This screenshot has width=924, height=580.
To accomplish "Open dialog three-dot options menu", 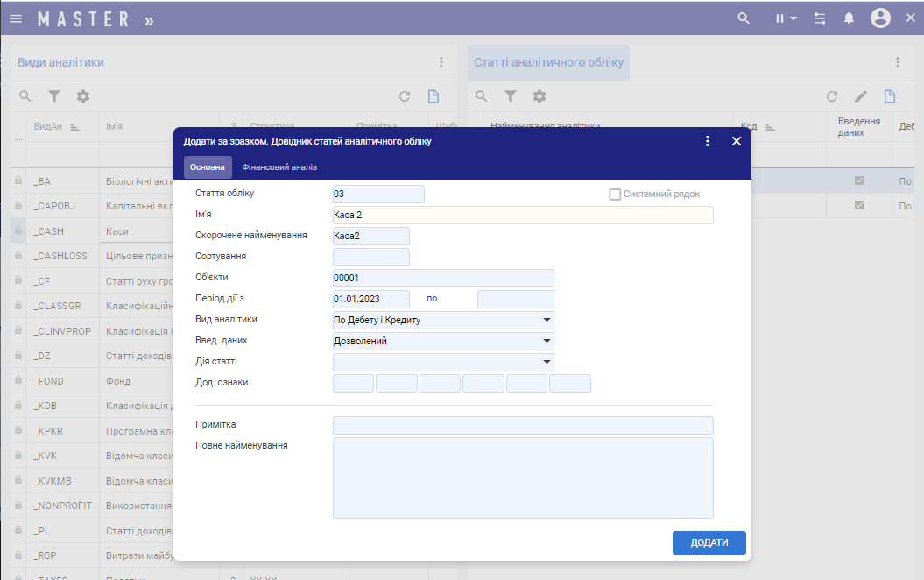I will [x=708, y=141].
